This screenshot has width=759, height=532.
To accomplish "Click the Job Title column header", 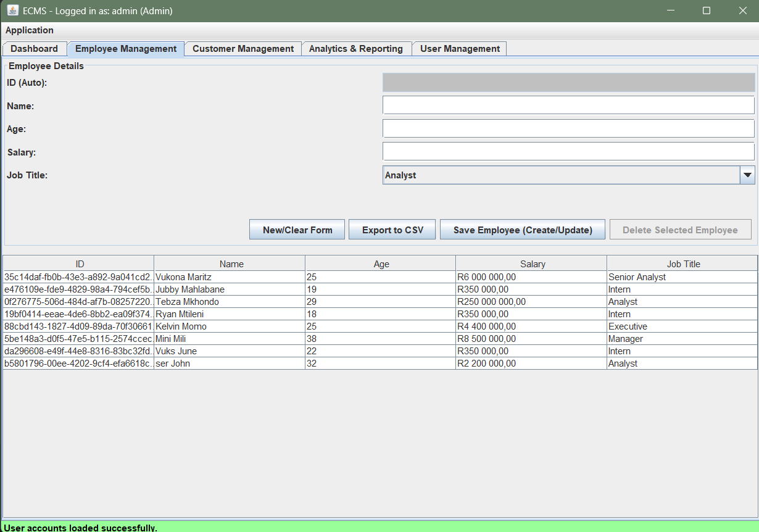I will pos(683,264).
